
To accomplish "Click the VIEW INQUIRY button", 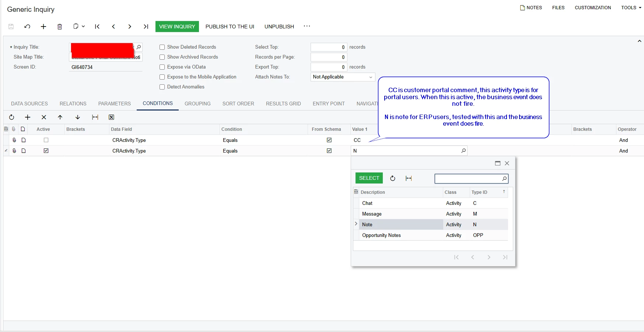I will [177, 27].
